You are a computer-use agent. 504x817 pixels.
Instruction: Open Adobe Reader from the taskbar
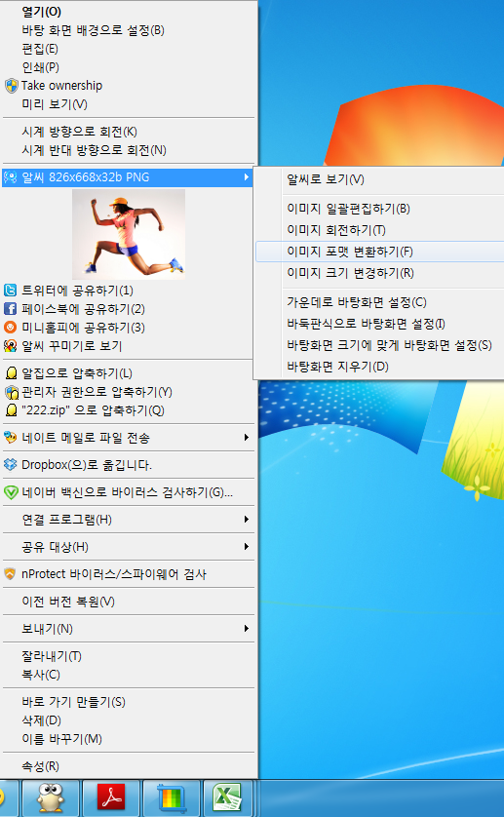click(x=110, y=798)
